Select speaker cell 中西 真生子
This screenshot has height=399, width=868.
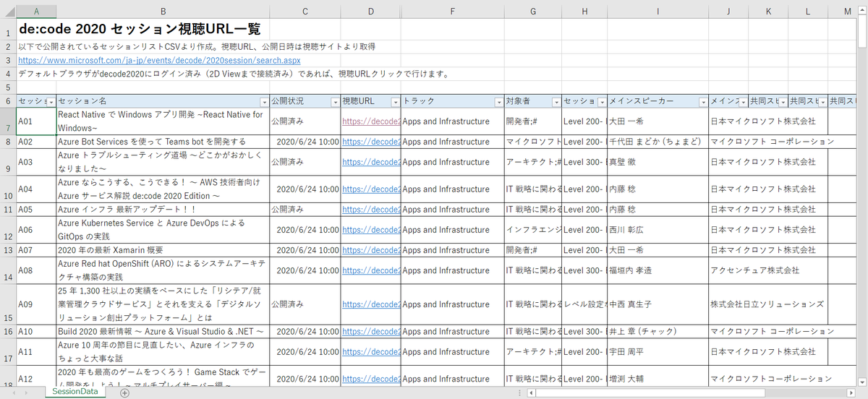pyautogui.click(x=658, y=304)
